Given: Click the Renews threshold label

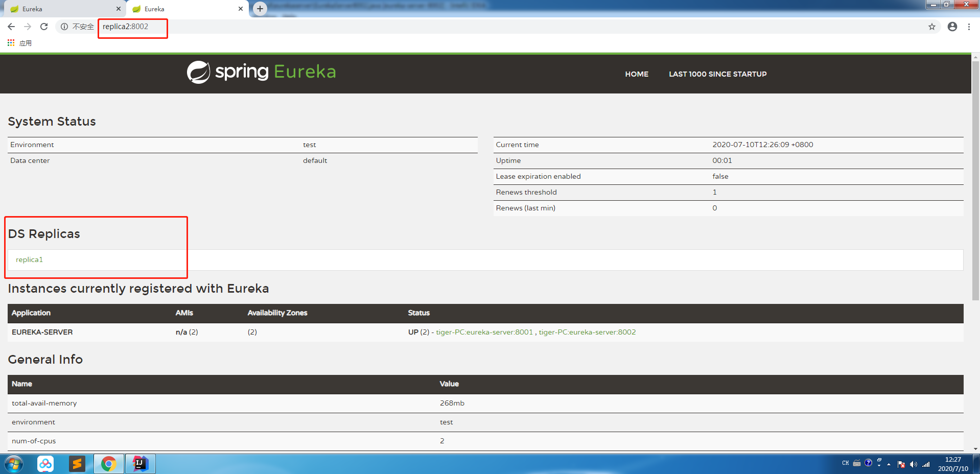Looking at the screenshot, I should 526,192.
